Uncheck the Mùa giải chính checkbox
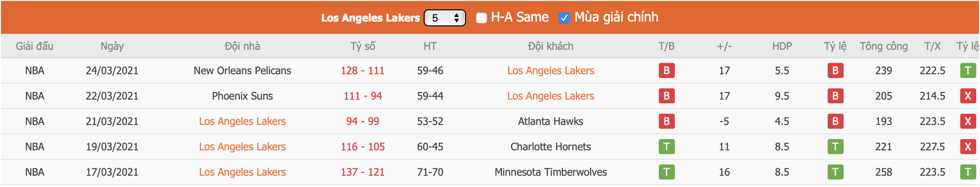The width and height of the screenshot is (980, 187). 564,18
